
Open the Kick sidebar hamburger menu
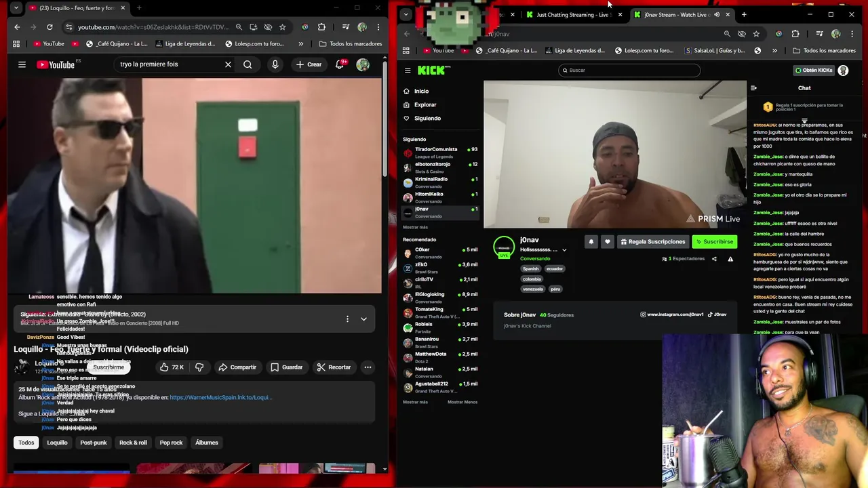(408, 70)
